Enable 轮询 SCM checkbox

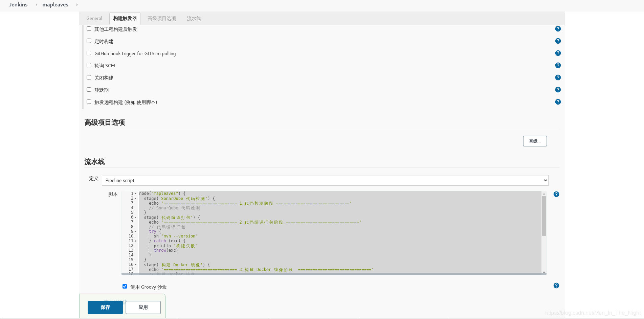[89, 65]
